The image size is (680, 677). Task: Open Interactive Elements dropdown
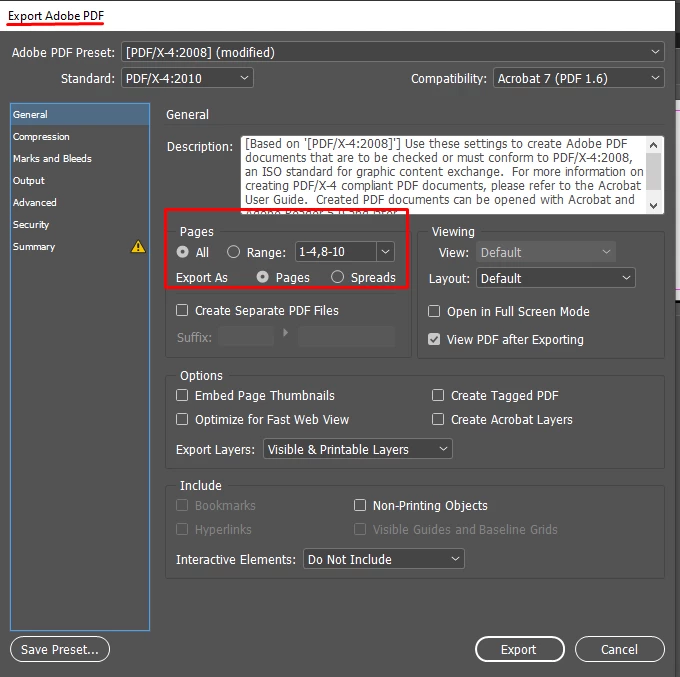[384, 559]
